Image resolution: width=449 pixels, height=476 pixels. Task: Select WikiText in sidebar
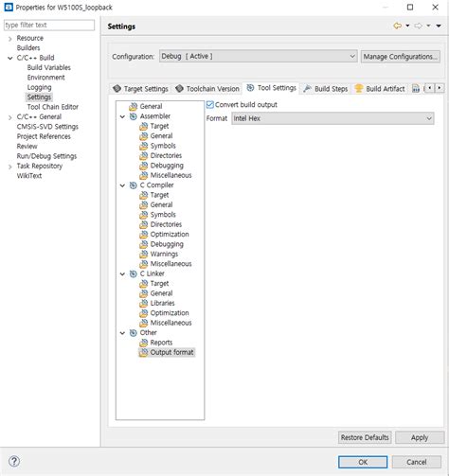29,176
